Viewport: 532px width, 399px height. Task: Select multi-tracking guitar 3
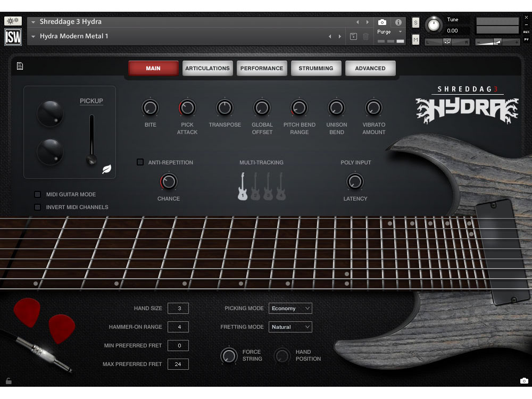pos(268,186)
